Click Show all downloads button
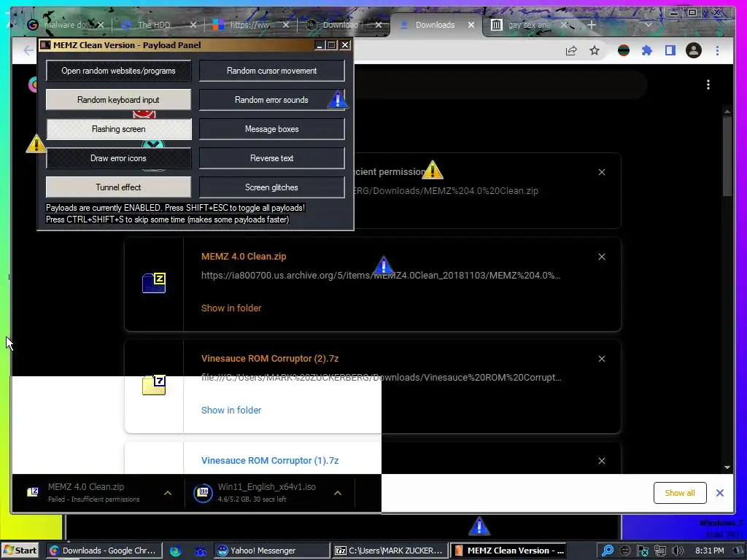The width and height of the screenshot is (747, 560). (679, 493)
